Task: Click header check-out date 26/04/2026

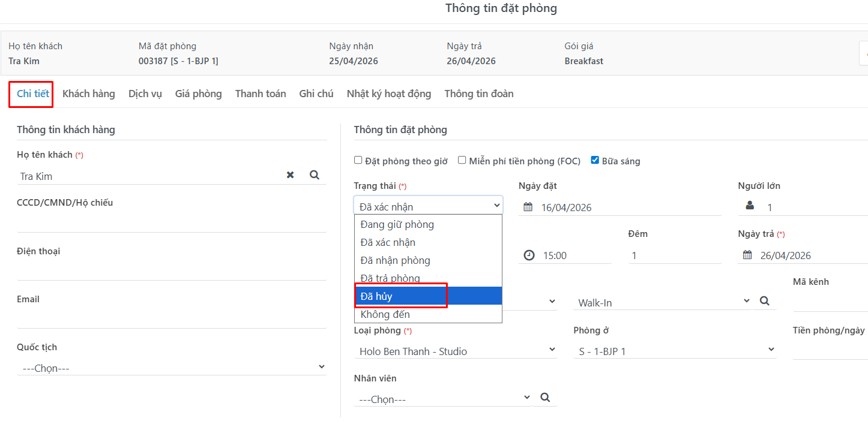Action: point(471,61)
